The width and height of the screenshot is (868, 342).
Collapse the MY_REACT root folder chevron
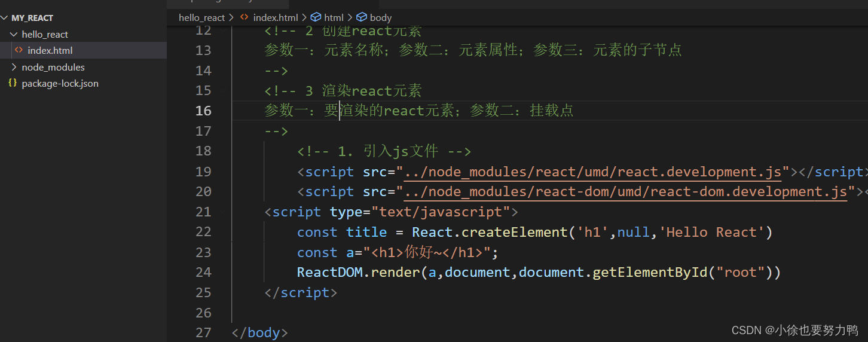pyautogui.click(x=5, y=18)
